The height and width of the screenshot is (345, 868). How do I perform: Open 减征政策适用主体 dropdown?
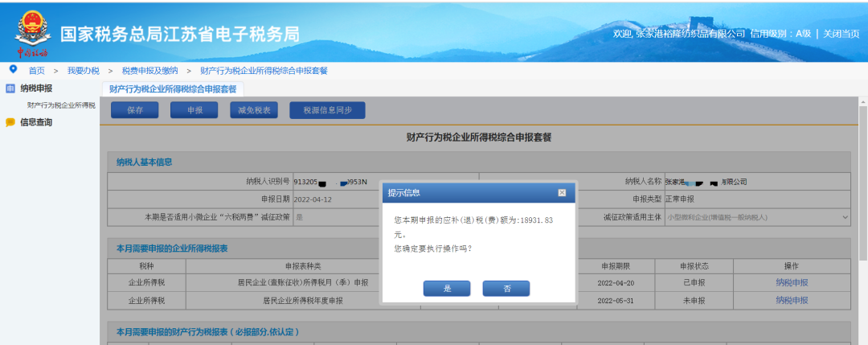pyautogui.click(x=758, y=218)
